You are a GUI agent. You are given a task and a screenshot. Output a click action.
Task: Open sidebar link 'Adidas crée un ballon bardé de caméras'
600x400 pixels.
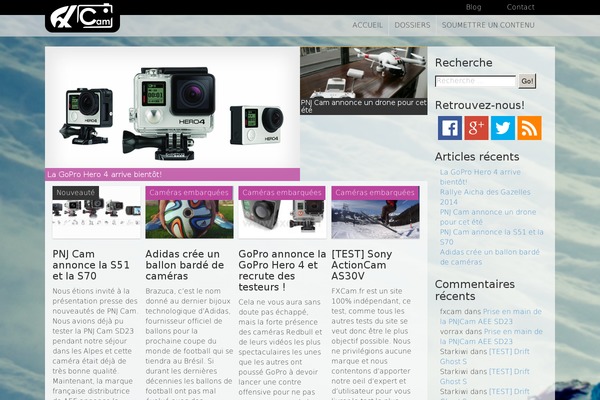[x=489, y=256]
